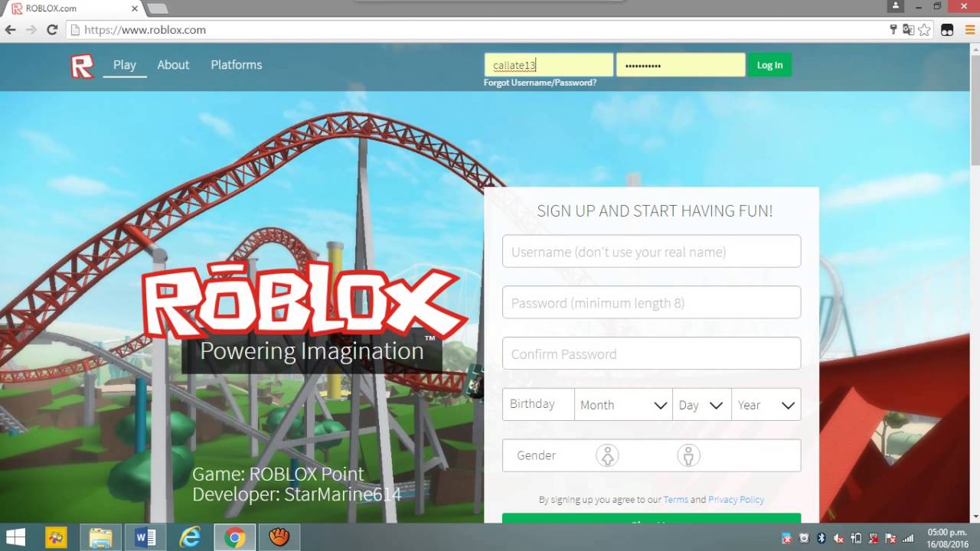The height and width of the screenshot is (551, 980).
Task: Open Internet Explorer from taskbar
Action: pyautogui.click(x=190, y=538)
